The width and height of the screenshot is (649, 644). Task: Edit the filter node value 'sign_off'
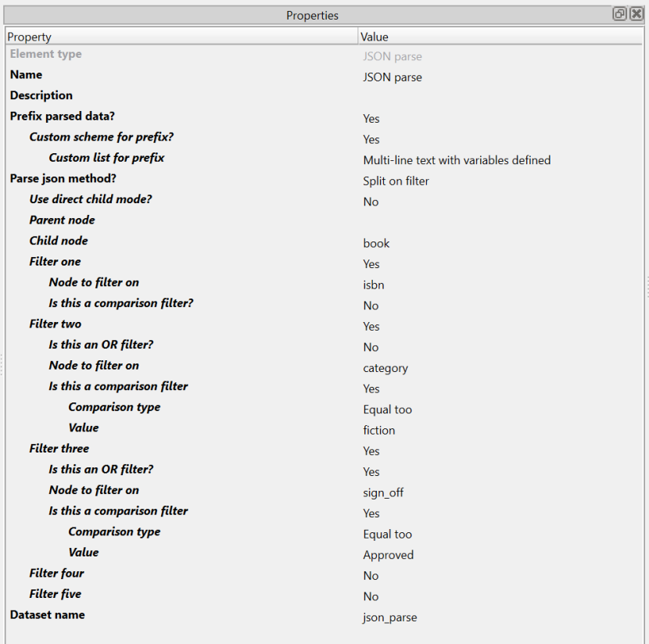383,492
